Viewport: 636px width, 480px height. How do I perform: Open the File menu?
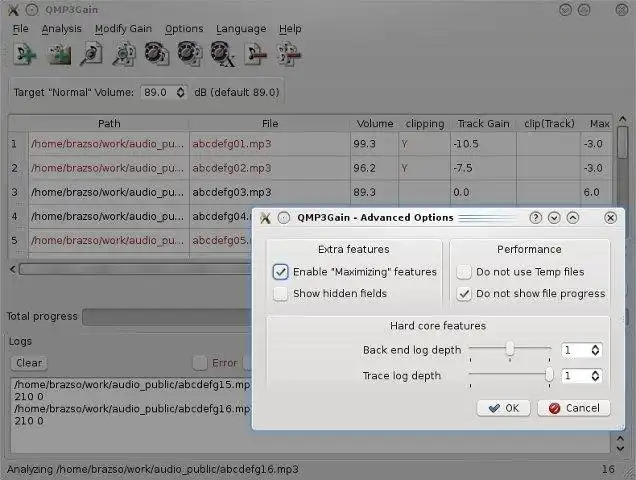21,29
